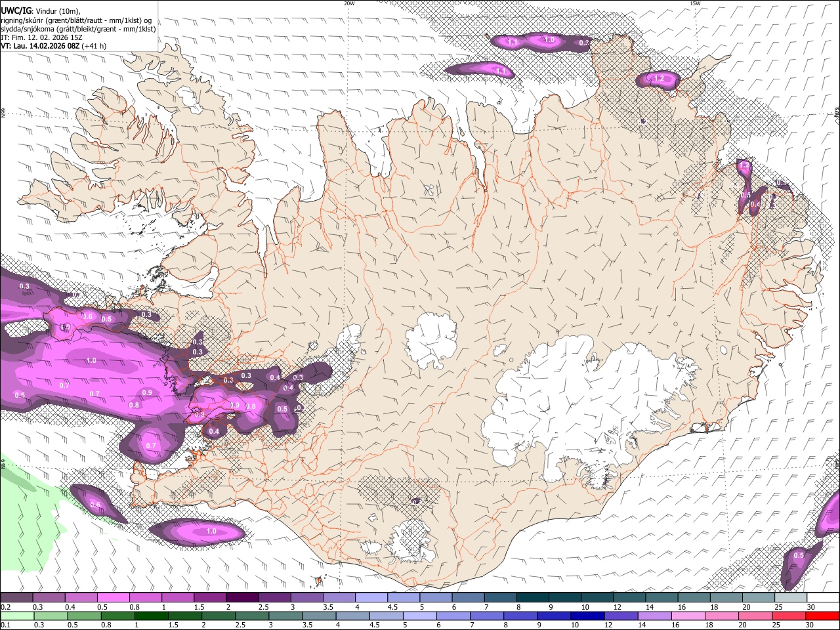Pick the dark purple-grey swatch after label 0.2
The height and width of the screenshot is (630, 840).
coord(16,598)
